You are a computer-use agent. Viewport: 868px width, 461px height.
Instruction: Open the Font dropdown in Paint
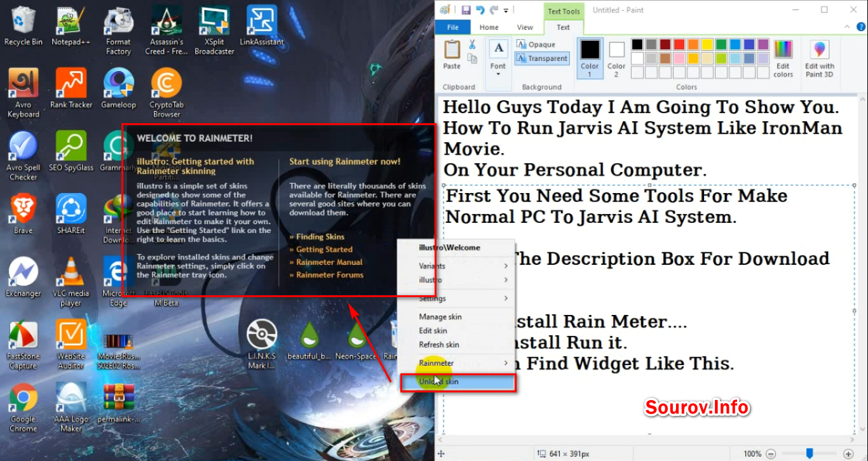498,58
